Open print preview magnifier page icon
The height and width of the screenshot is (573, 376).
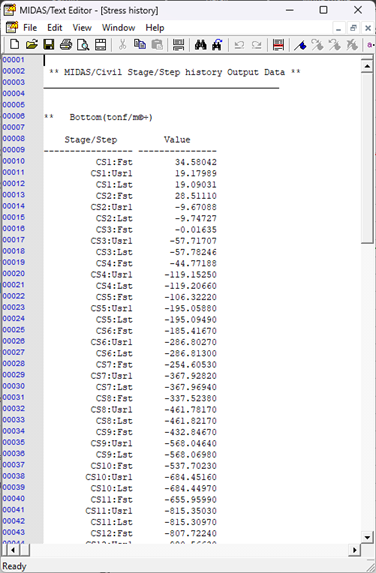click(83, 45)
